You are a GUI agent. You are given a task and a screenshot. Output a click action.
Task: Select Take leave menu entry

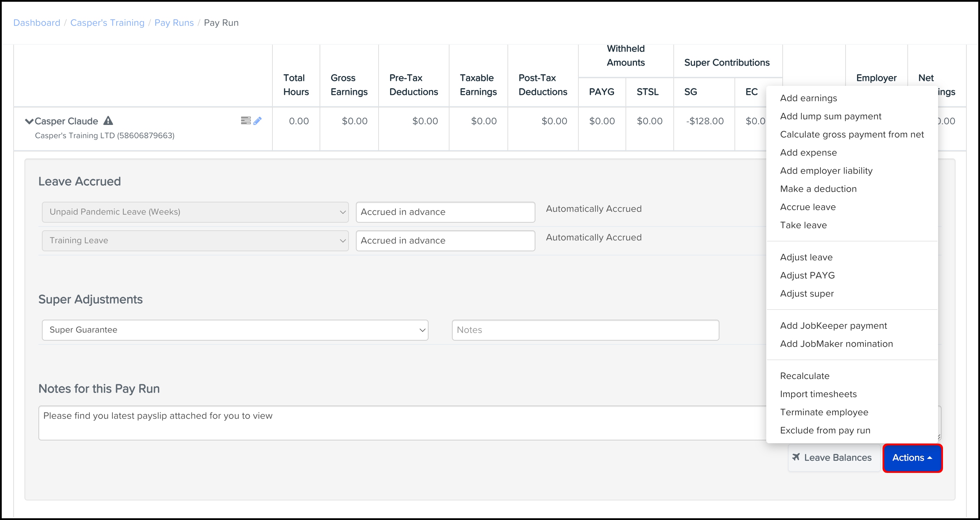tap(803, 225)
